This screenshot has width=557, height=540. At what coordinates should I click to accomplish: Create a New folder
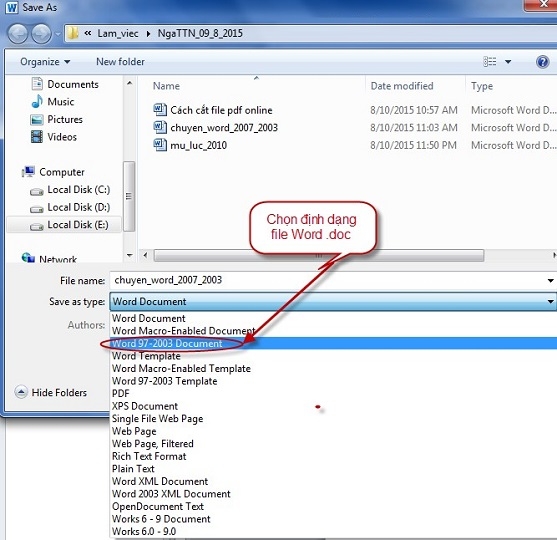[120, 62]
